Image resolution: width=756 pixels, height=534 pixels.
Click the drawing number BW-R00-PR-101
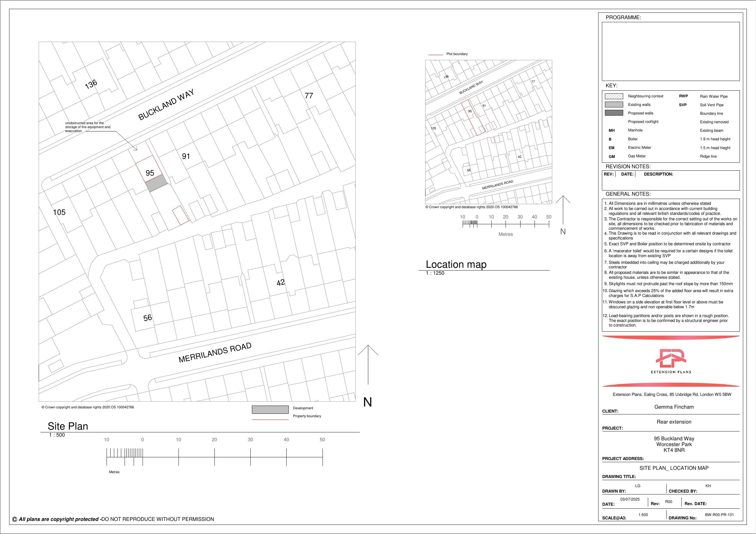[x=719, y=515]
